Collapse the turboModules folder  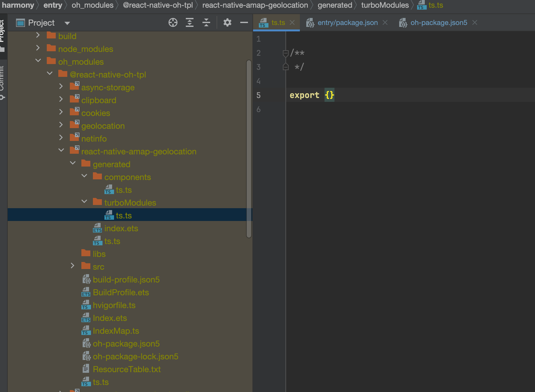coord(84,201)
